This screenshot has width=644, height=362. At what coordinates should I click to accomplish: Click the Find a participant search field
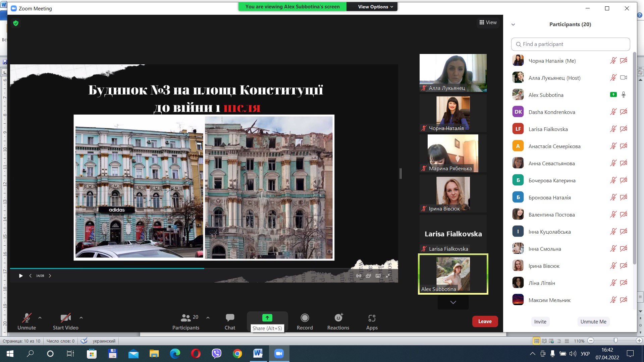click(x=570, y=44)
